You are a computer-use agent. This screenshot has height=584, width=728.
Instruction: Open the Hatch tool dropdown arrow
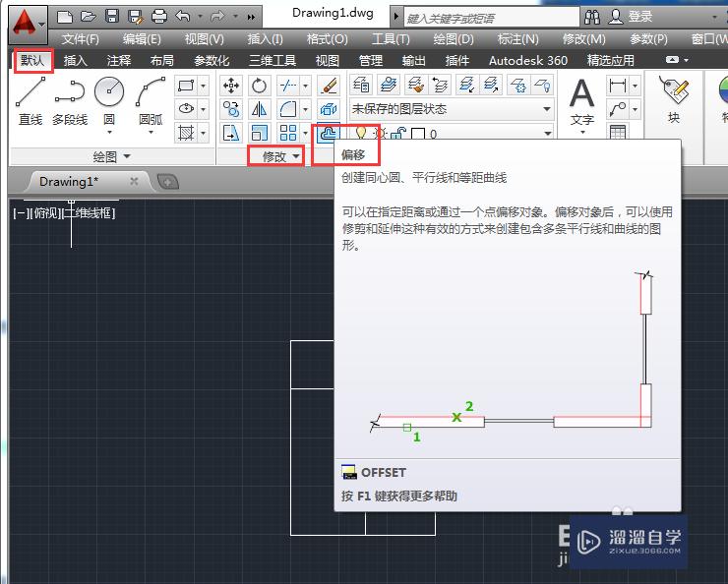tap(204, 133)
